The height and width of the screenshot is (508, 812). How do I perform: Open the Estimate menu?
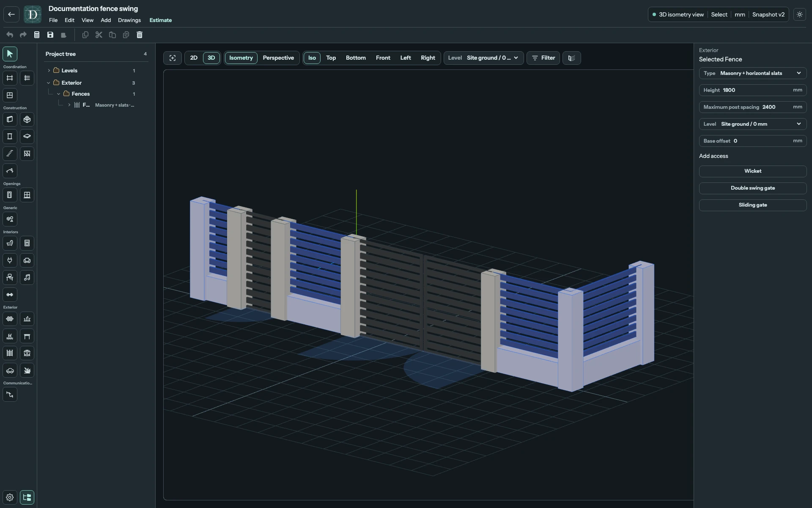coord(161,20)
